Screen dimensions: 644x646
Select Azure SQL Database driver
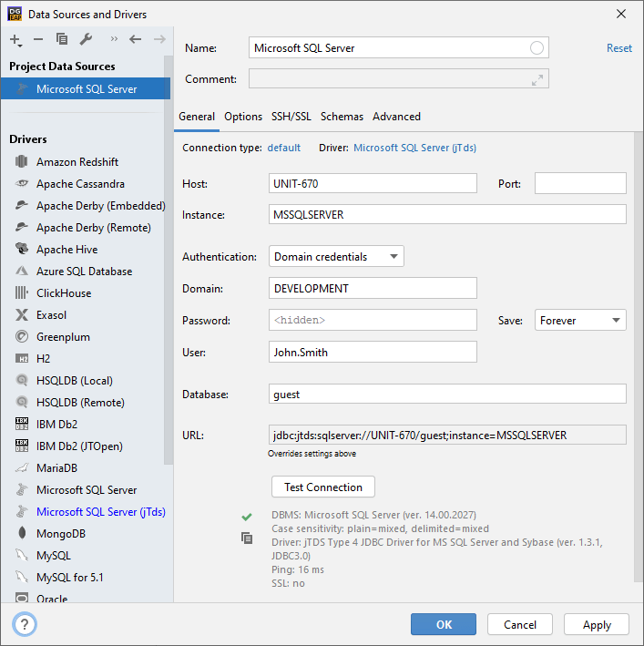click(x=86, y=272)
